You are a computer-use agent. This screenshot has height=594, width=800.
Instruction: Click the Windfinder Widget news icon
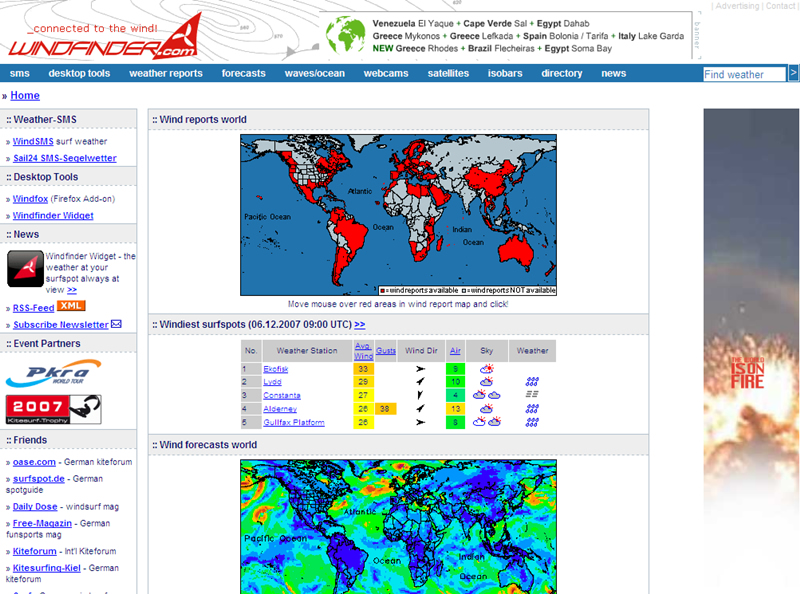coord(25,269)
